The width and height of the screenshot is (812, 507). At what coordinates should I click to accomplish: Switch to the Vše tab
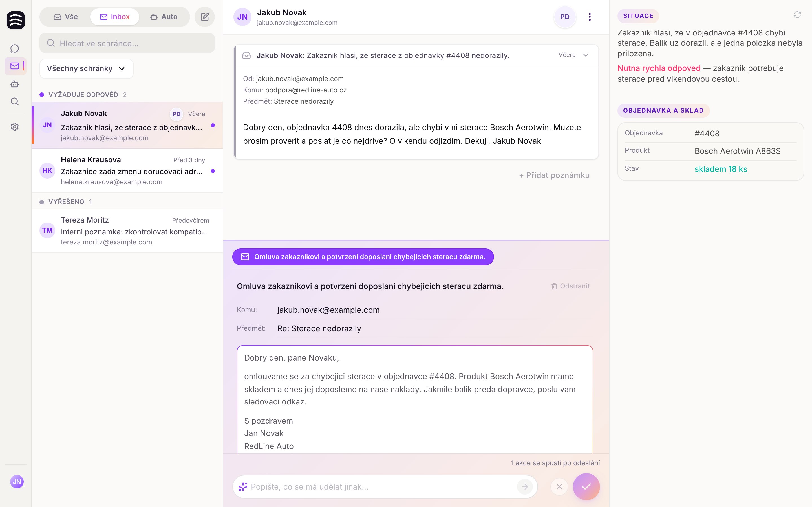click(x=66, y=17)
